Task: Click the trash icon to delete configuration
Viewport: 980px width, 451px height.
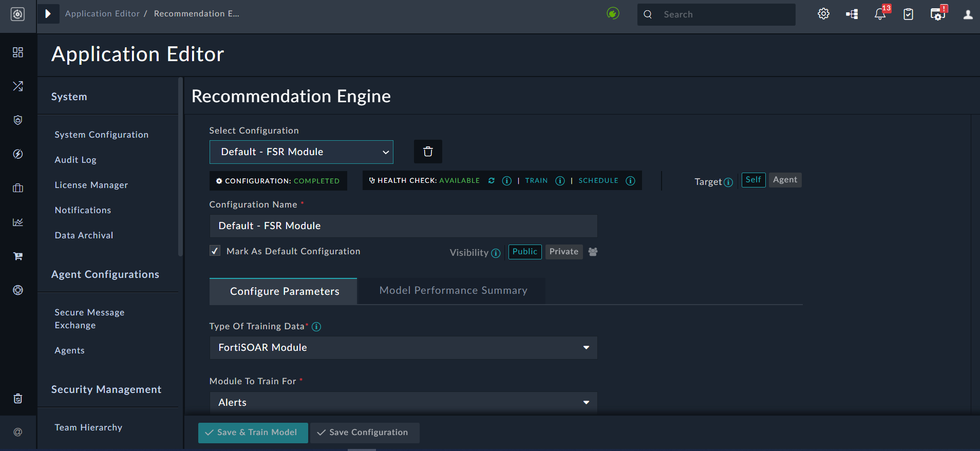Action: click(x=428, y=152)
